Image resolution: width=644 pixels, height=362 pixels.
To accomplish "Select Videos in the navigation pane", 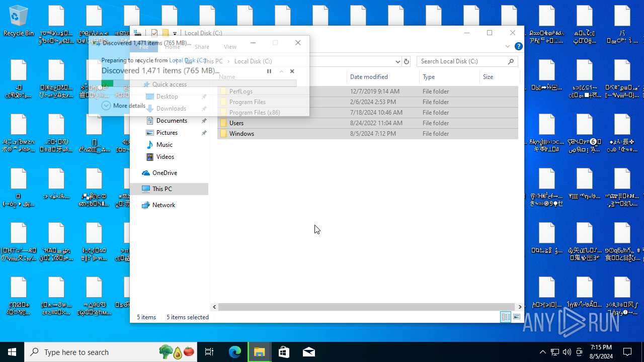I will pyautogui.click(x=165, y=157).
